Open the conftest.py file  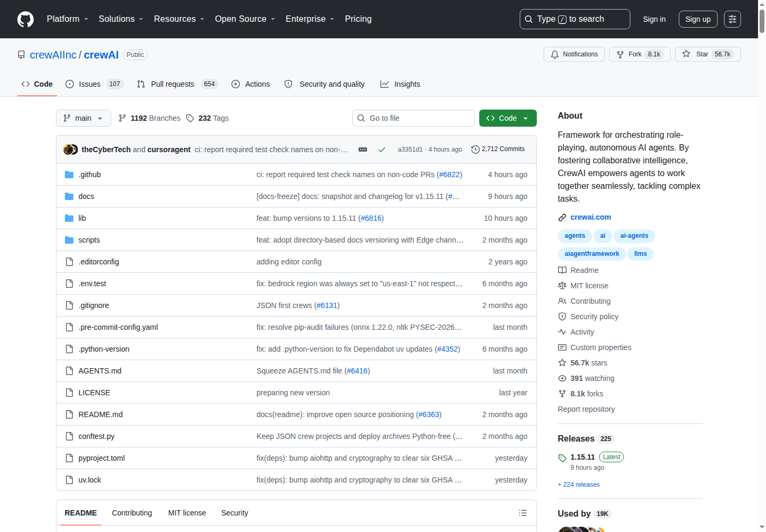pos(96,436)
